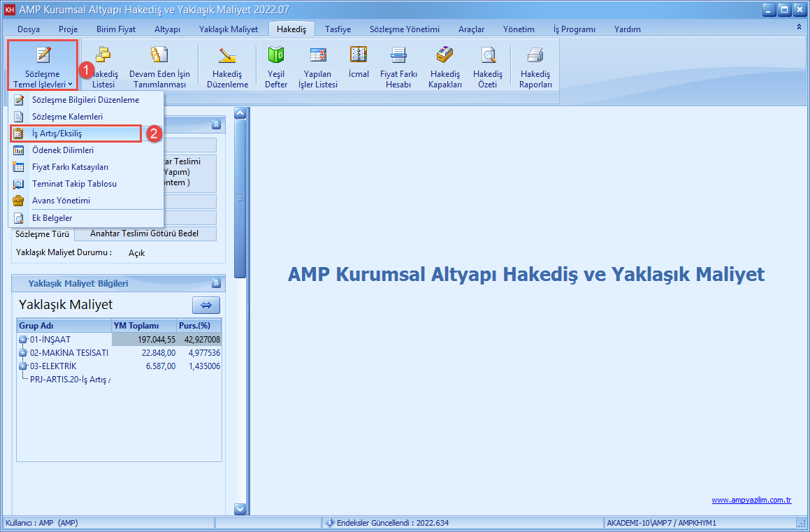
Task: Switch to Proje ribbon tab
Action: [68, 29]
